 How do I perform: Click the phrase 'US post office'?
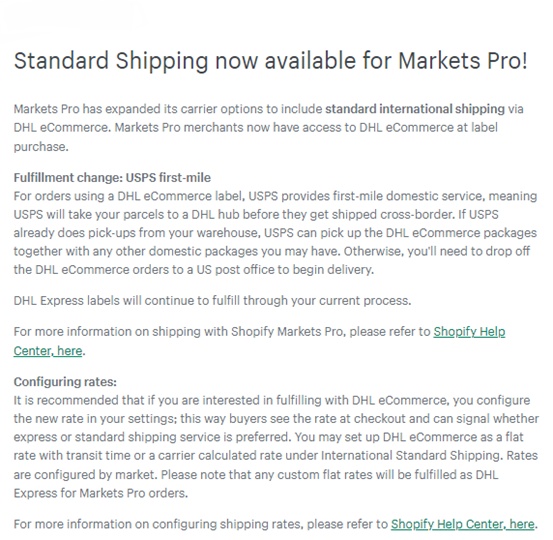(235, 270)
